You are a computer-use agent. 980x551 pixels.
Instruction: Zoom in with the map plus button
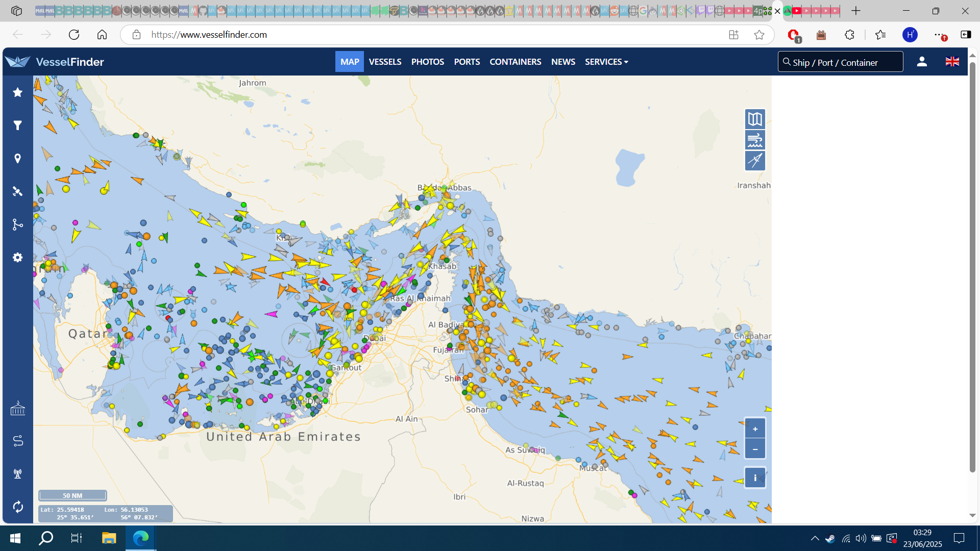tap(755, 429)
